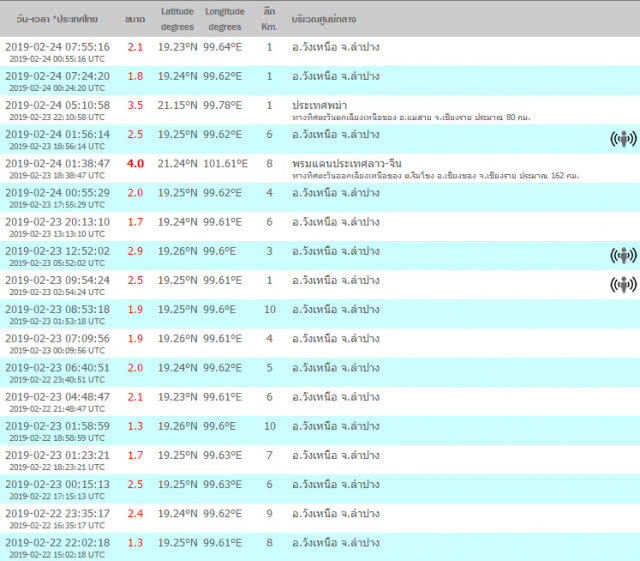The height and width of the screenshot is (561, 640).
Task: Click the epicenter area column header
Action: [324, 19]
